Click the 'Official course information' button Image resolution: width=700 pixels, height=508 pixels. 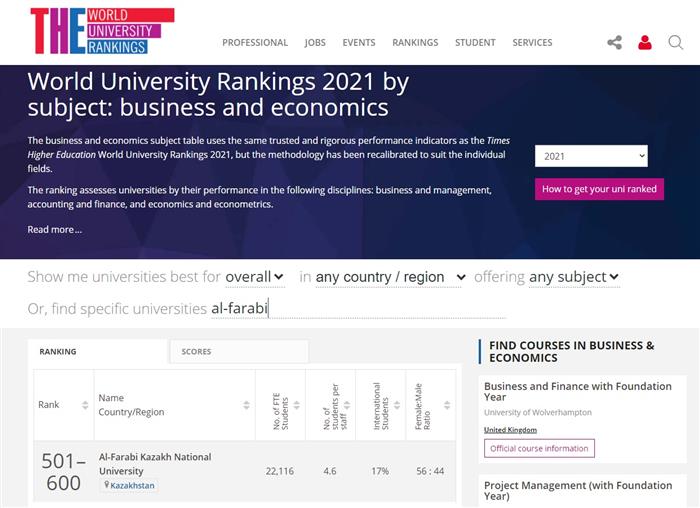539,448
